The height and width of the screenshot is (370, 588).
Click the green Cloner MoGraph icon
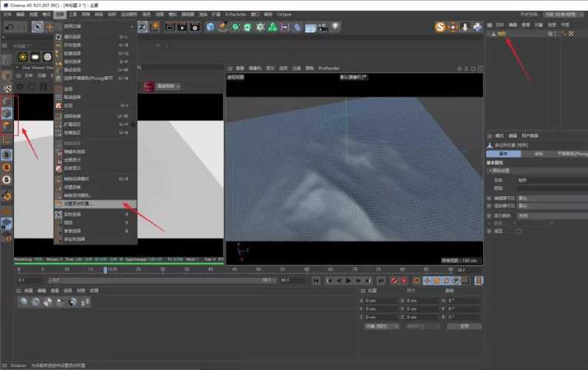click(273, 27)
